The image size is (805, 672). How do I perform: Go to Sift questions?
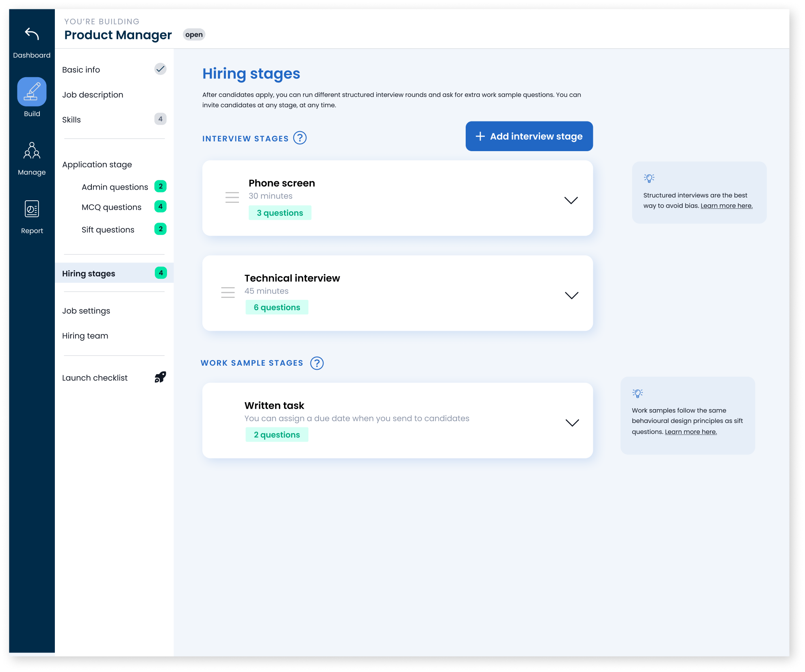(x=108, y=230)
